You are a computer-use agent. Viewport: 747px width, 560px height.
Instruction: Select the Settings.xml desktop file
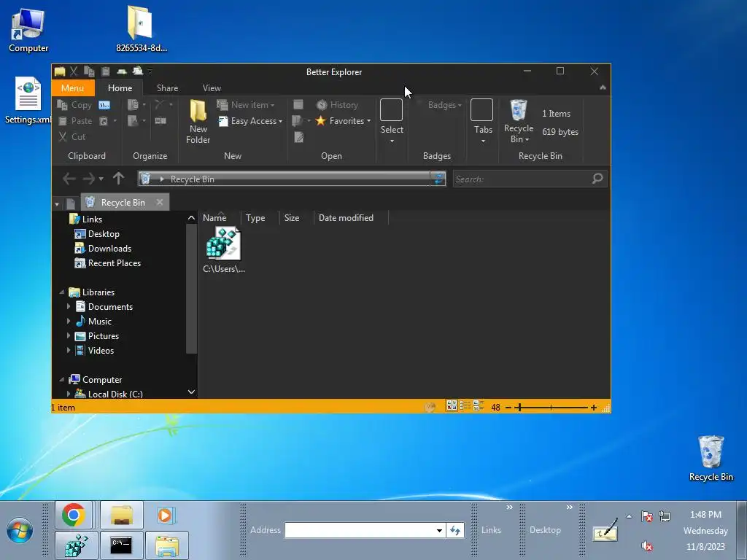28,101
